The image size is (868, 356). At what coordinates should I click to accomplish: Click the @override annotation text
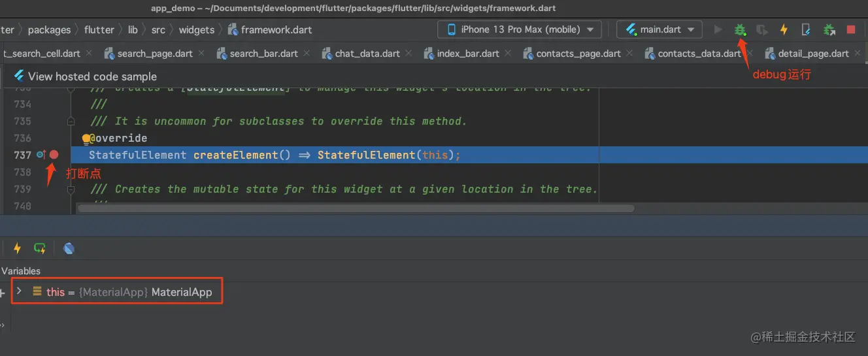pyautogui.click(x=118, y=138)
